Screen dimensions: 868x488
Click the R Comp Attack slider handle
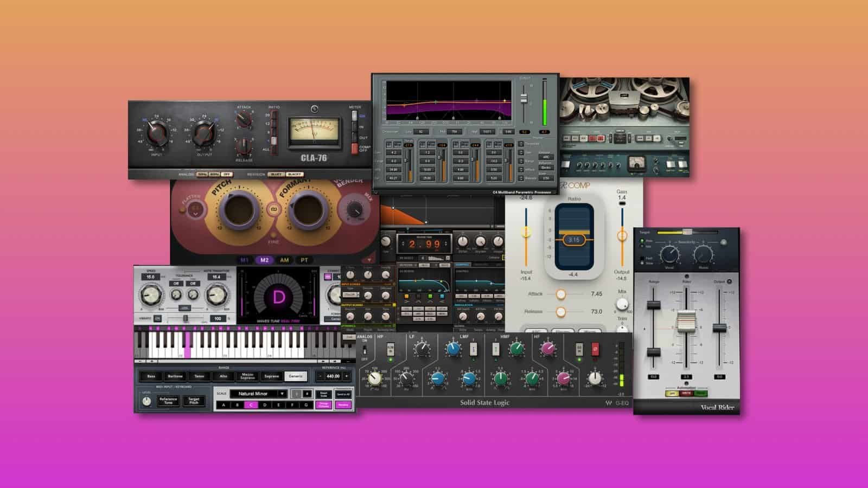561,294
